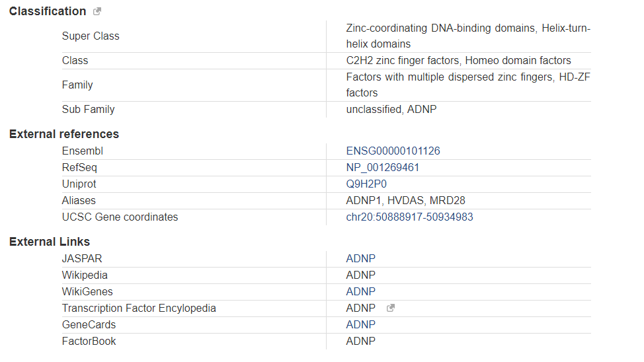Open RefSeq entry NP_001269461
Viewport: 644px width, 362px height.
point(382,167)
